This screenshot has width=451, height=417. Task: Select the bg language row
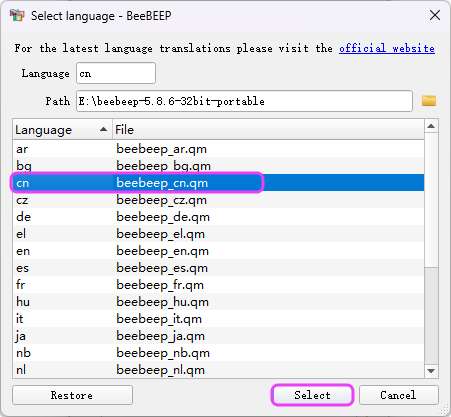click(x=219, y=166)
